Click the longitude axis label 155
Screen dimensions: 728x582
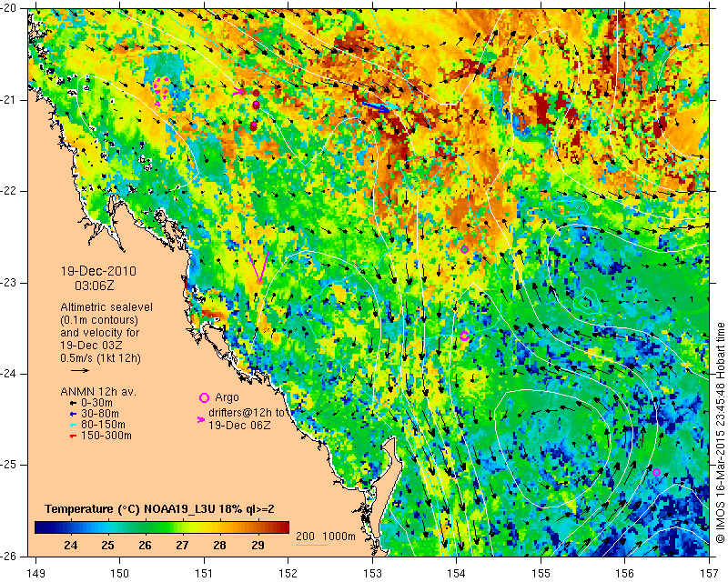(x=541, y=573)
